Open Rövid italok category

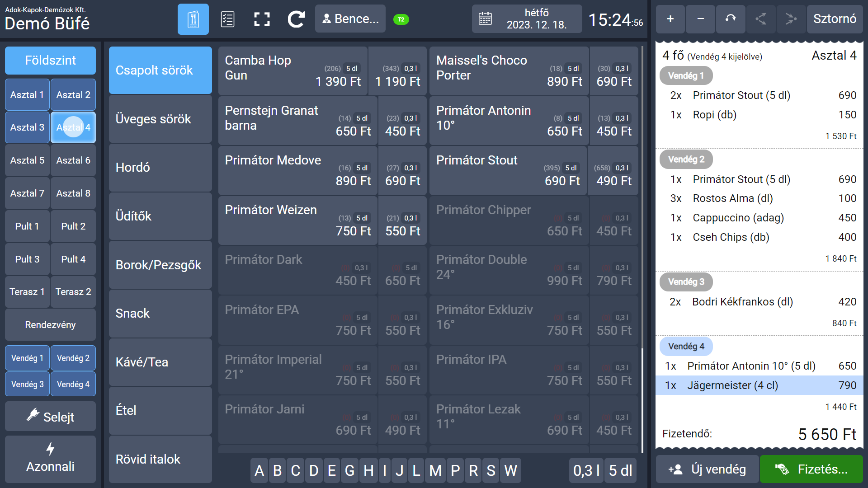coord(160,459)
